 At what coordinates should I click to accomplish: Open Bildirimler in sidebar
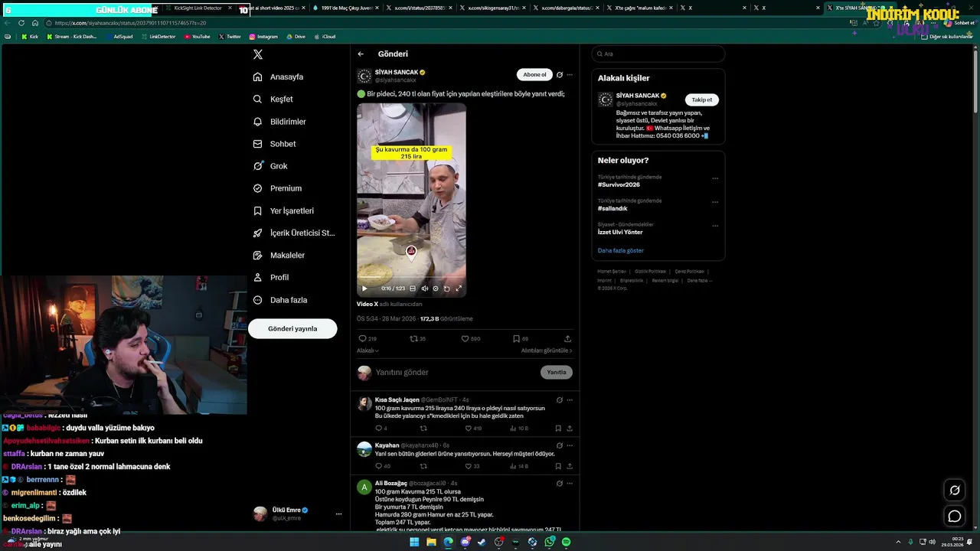[279, 122]
